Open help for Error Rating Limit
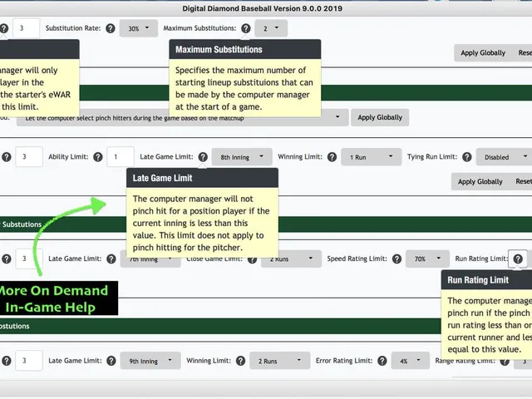The width and height of the screenshot is (532, 399). click(x=382, y=361)
